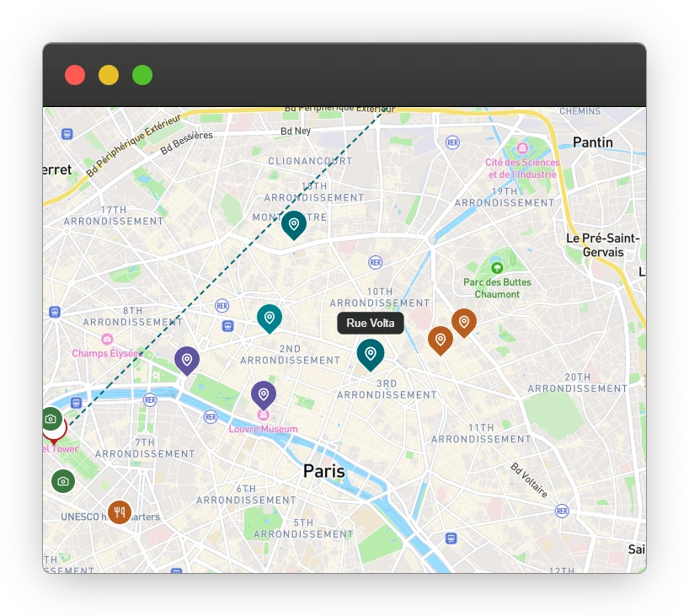Screen dimensions: 689x616
Task: Click the train station icon near Bd Périphérique Extérieur
Action: 67,134
